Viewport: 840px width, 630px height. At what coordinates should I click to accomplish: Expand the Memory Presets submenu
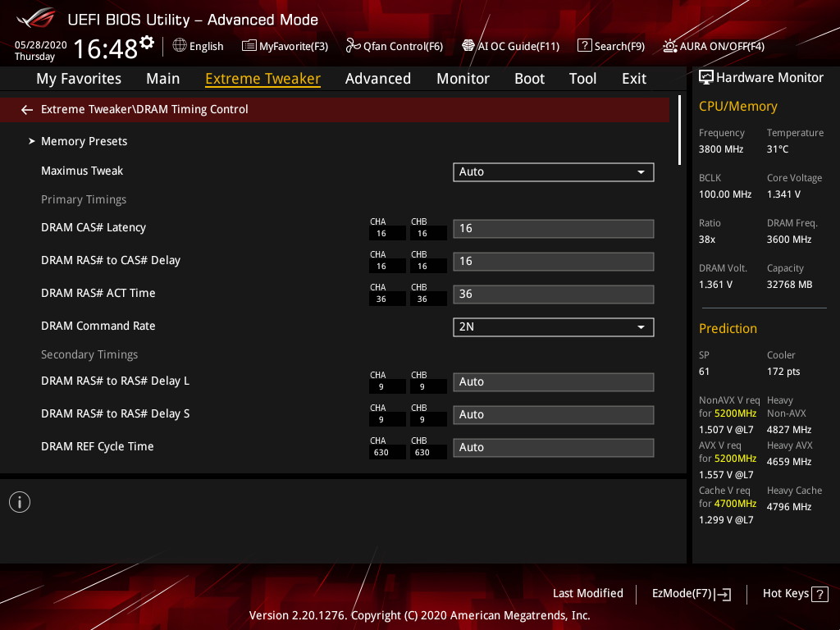pos(84,141)
